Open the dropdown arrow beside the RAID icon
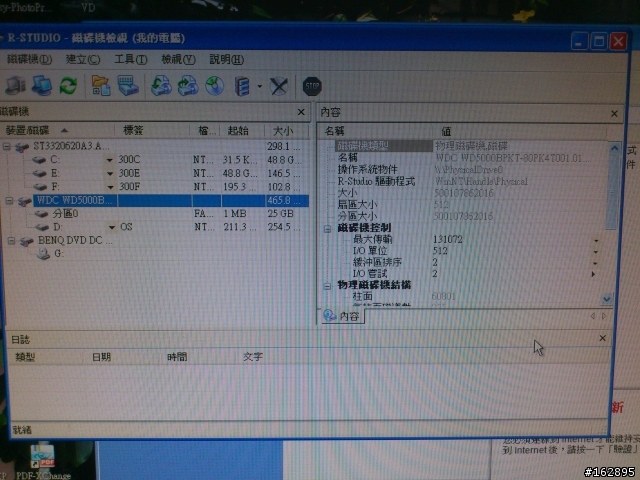 [259, 87]
